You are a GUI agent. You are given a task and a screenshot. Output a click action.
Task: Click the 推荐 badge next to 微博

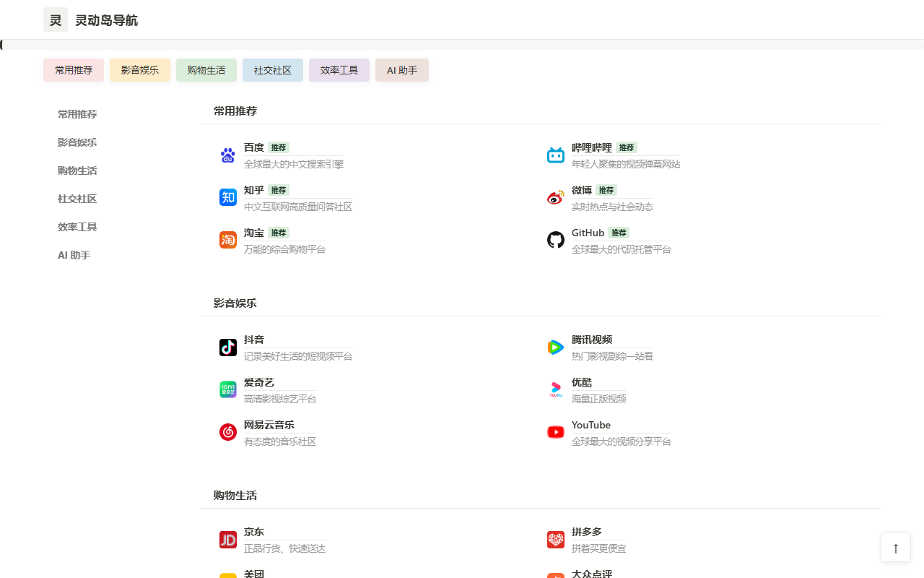pyautogui.click(x=606, y=190)
